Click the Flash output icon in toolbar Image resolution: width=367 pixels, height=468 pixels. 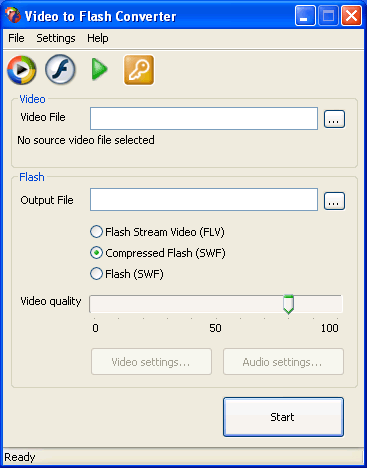click(x=60, y=70)
